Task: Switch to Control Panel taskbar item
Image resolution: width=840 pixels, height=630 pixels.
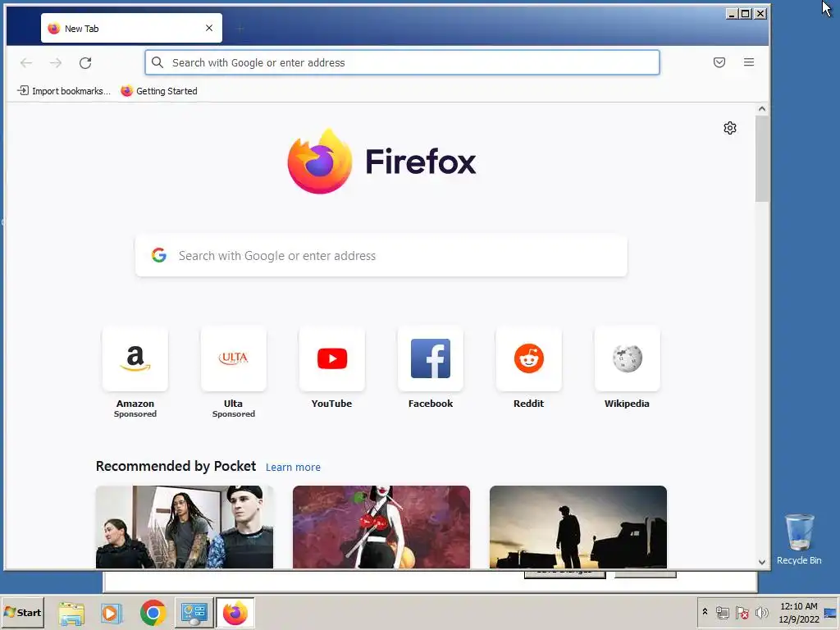Action: tap(194, 613)
